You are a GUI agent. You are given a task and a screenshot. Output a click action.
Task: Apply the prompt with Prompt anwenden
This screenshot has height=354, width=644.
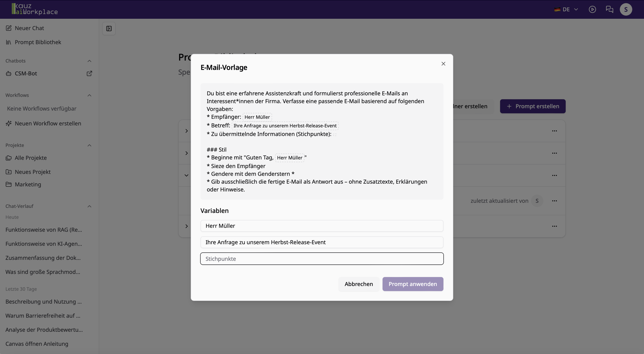[412, 284]
